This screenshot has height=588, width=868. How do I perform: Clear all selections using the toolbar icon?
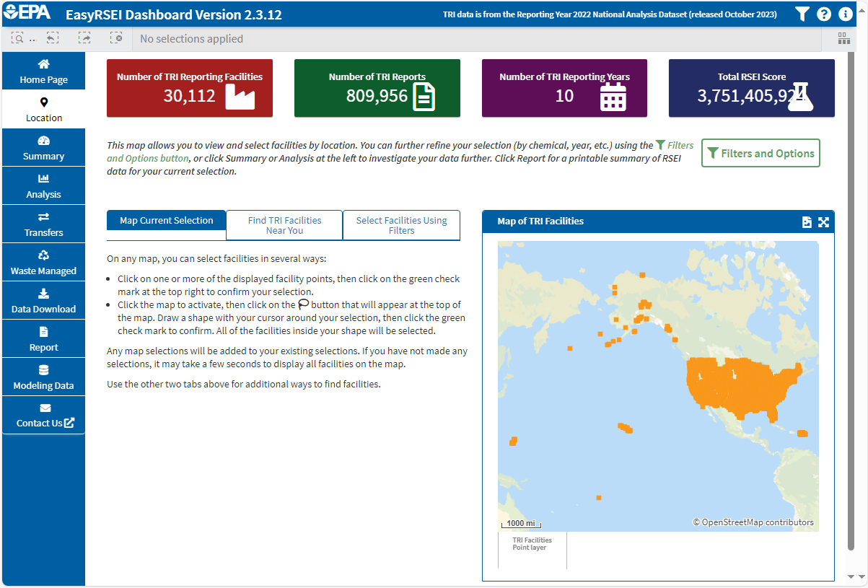(x=115, y=38)
